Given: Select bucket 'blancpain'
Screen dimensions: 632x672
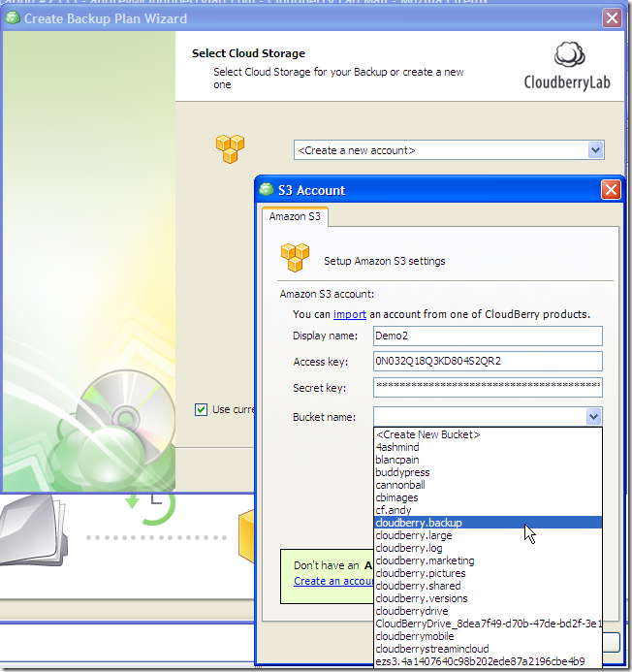Looking at the screenshot, I should pyautogui.click(x=488, y=460).
